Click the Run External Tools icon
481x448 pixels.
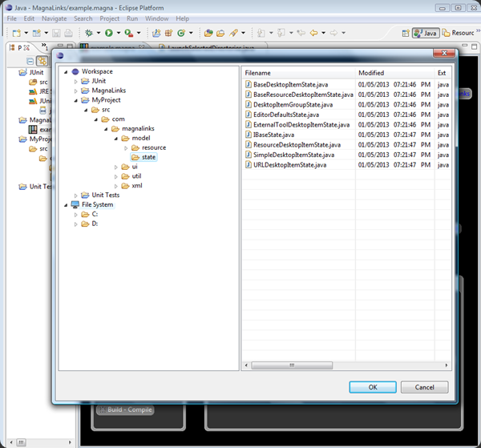coord(129,33)
